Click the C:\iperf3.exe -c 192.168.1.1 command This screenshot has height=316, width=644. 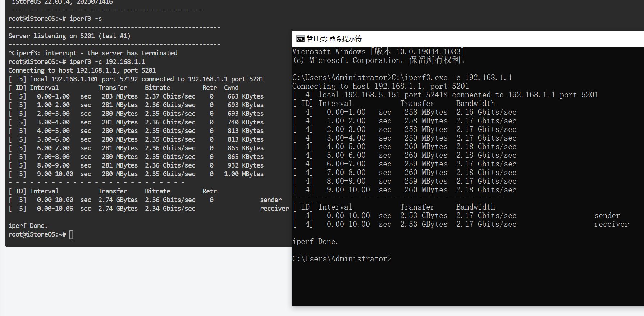pos(451,78)
